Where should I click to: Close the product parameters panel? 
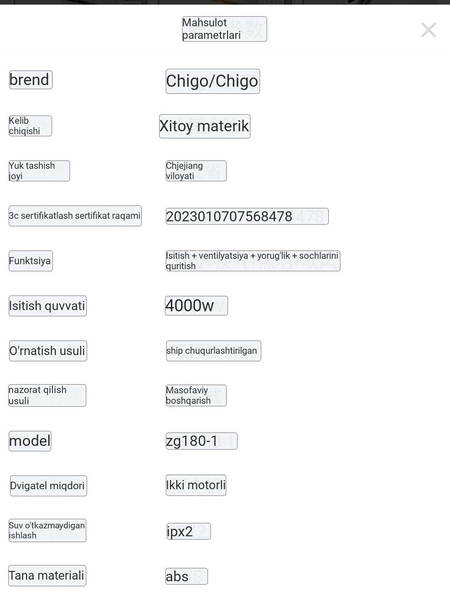tap(428, 30)
